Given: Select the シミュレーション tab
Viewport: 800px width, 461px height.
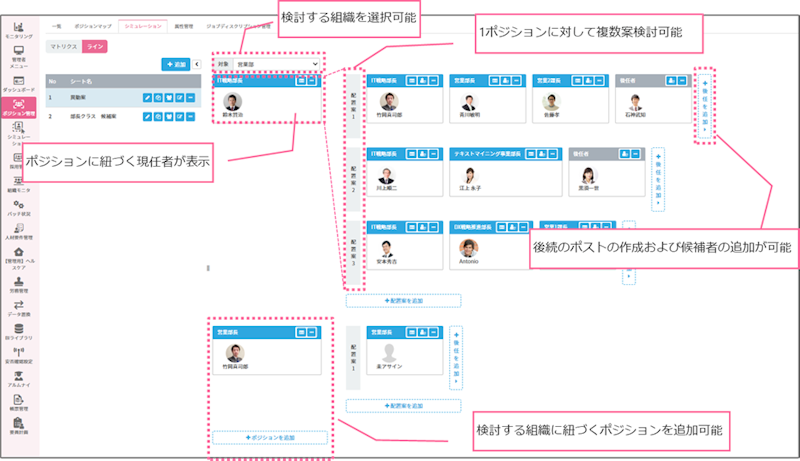Looking at the screenshot, I should click(143, 26).
